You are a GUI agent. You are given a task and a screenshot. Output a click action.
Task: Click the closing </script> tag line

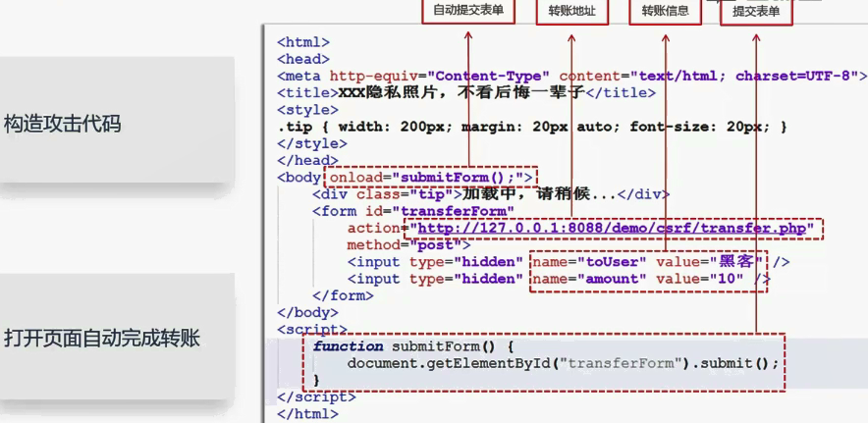(316, 397)
